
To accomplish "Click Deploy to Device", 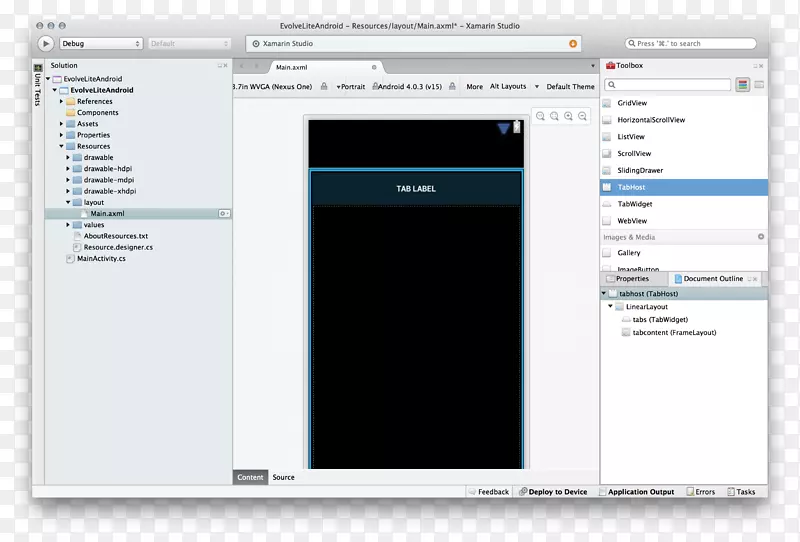I will [553, 492].
